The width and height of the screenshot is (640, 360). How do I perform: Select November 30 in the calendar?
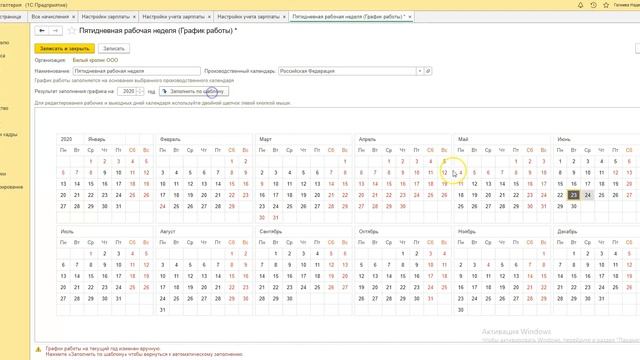(x=461, y=310)
